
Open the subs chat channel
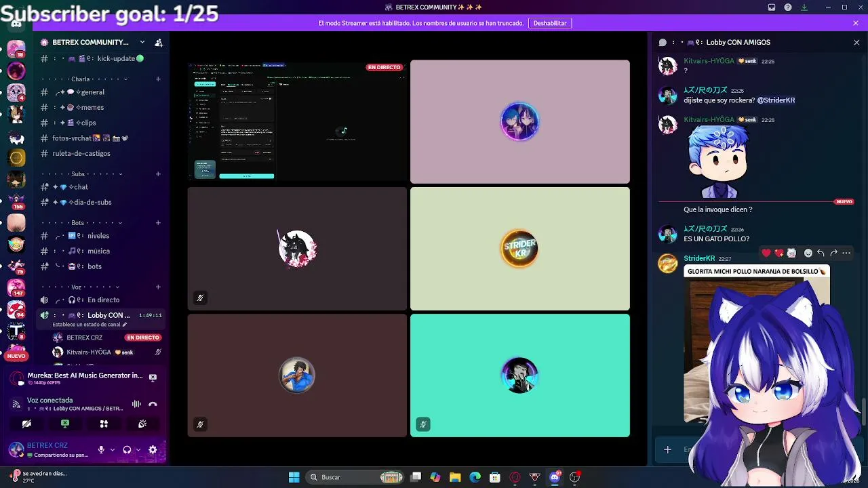click(x=102, y=187)
